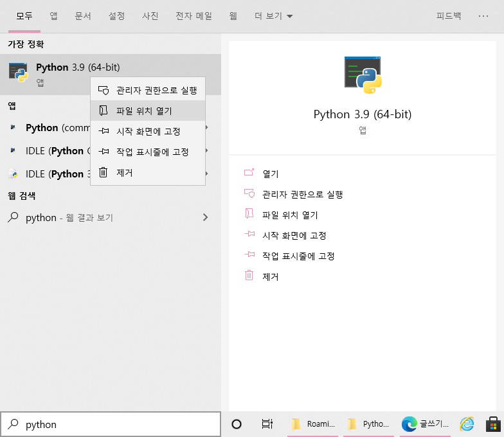Click pin icon beside 시작 화면에 고정 in detail pane
Image resolution: width=504 pixels, height=437 pixels.
point(249,234)
